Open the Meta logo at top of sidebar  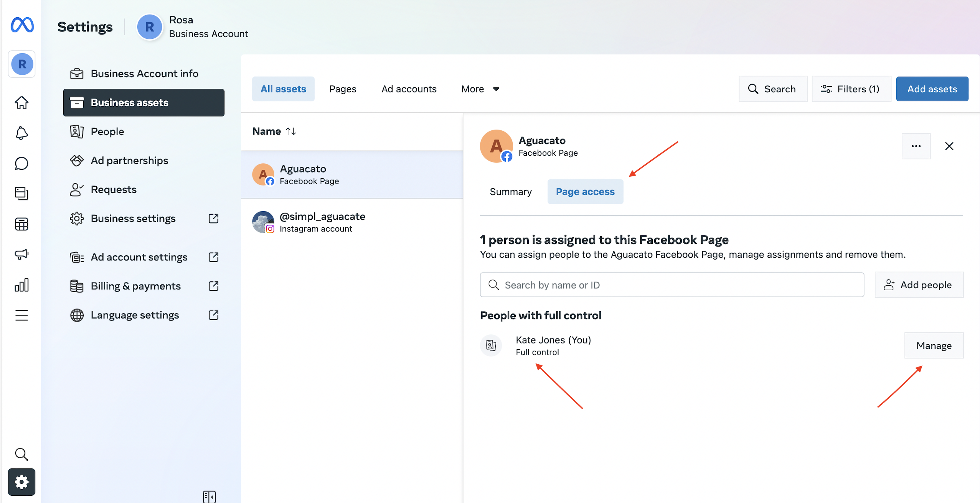pyautogui.click(x=21, y=25)
